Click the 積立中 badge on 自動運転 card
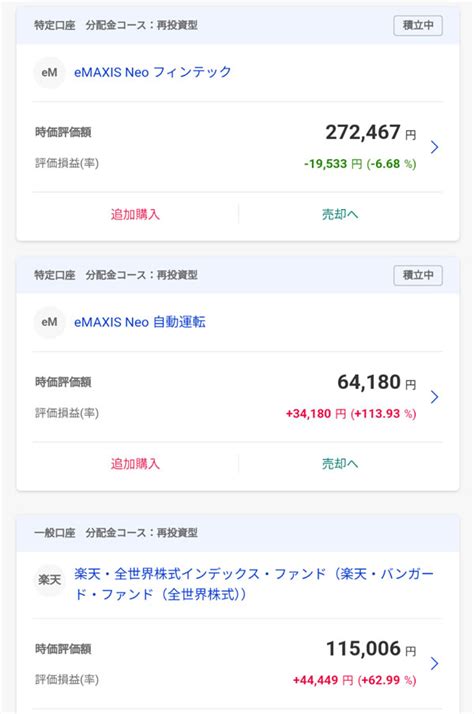The height and width of the screenshot is (714, 474). pyautogui.click(x=418, y=275)
